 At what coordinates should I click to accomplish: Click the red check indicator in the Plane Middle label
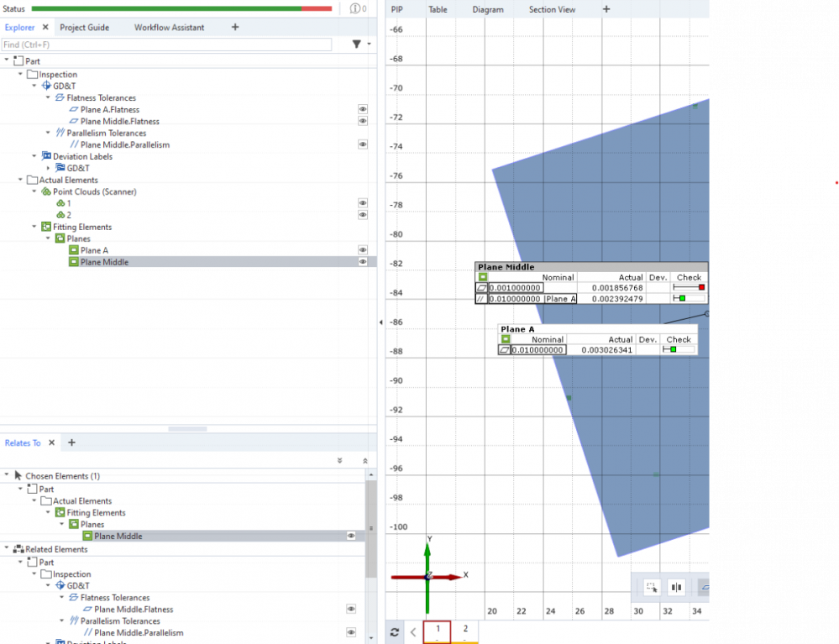click(701, 287)
